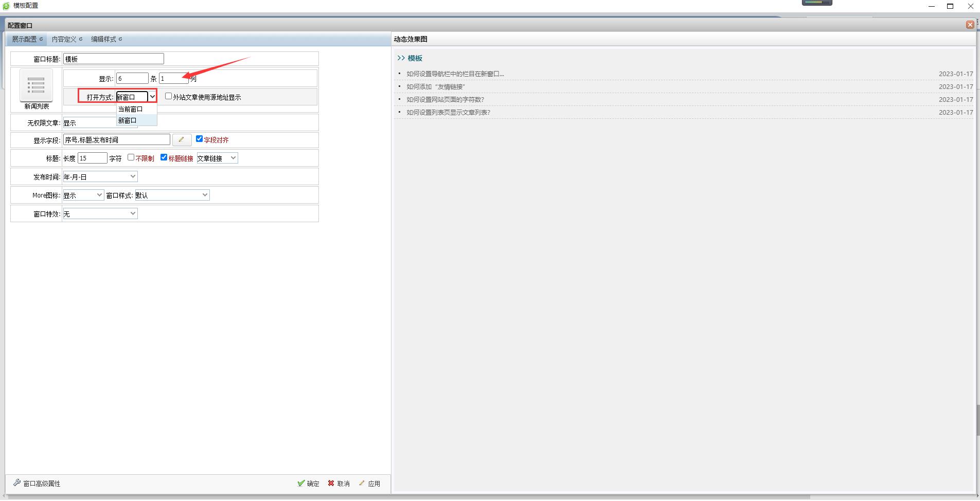Image resolution: width=980 pixels, height=501 pixels.
Task: Click the pencil edit icon beside 显示字段
Action: click(x=181, y=139)
